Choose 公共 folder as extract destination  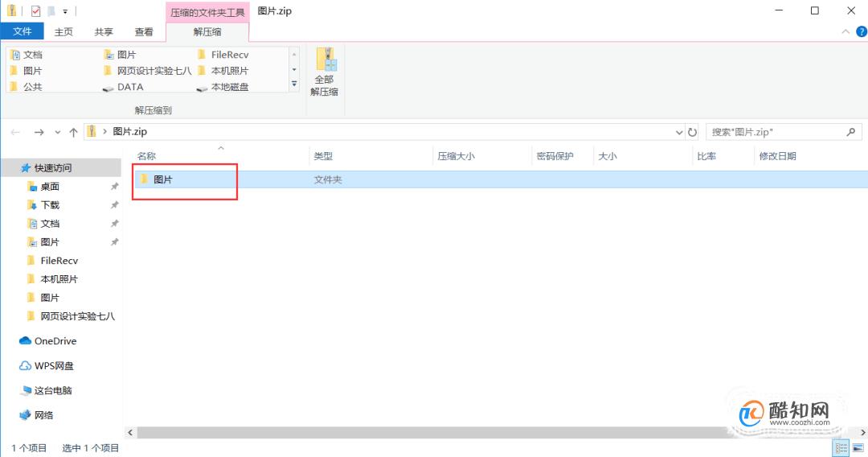tap(27, 86)
